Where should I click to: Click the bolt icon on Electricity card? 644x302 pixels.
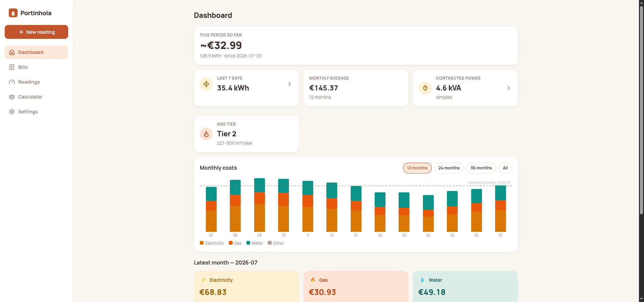[204, 280]
